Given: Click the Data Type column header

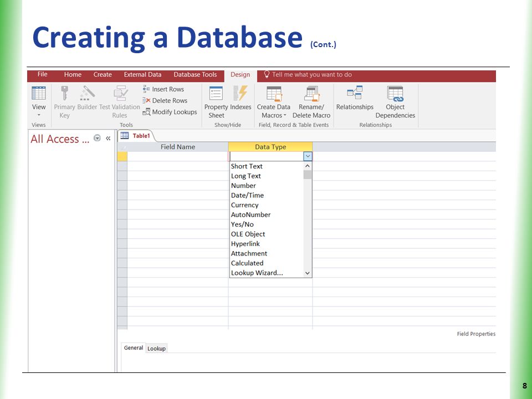Looking at the screenshot, I should [270, 147].
